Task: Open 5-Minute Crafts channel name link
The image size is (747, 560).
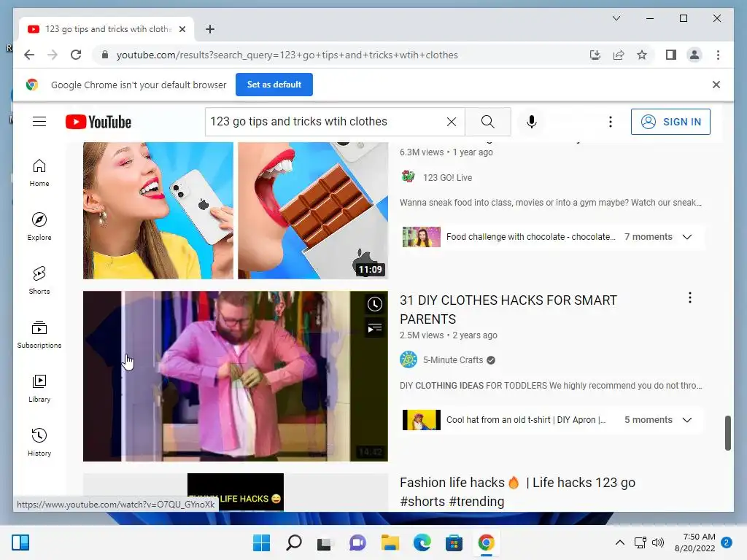Action: tap(453, 360)
